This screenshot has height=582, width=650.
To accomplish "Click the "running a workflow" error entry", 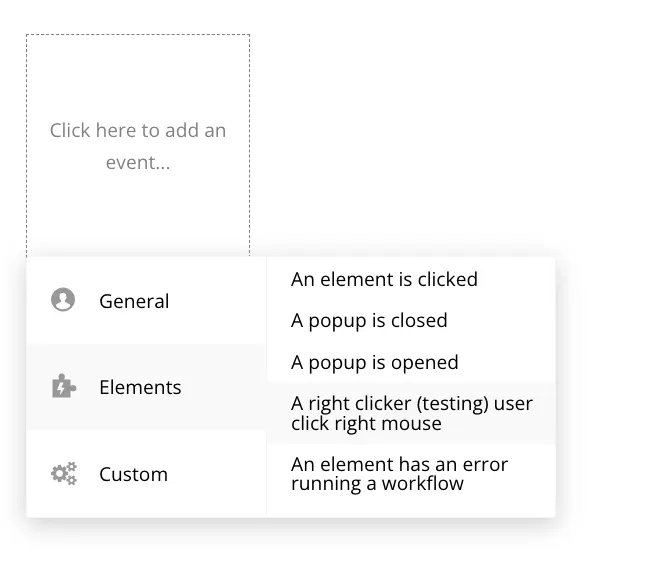I will 377,484.
